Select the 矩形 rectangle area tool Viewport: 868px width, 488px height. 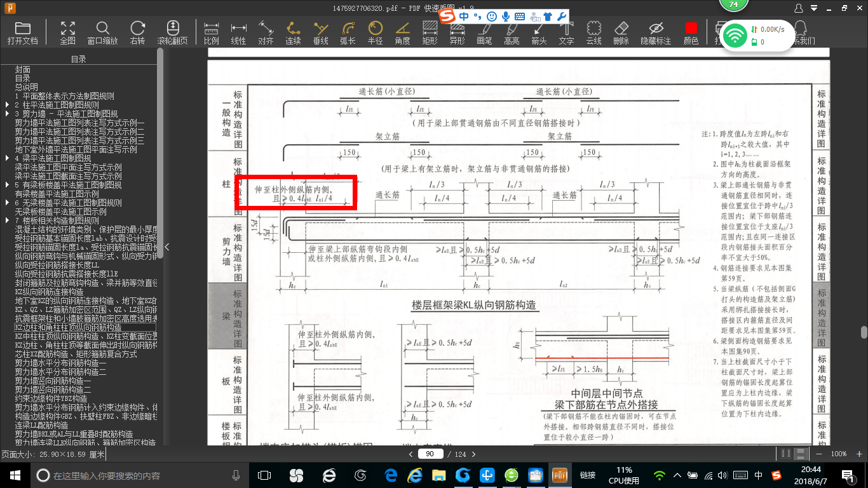tap(430, 32)
